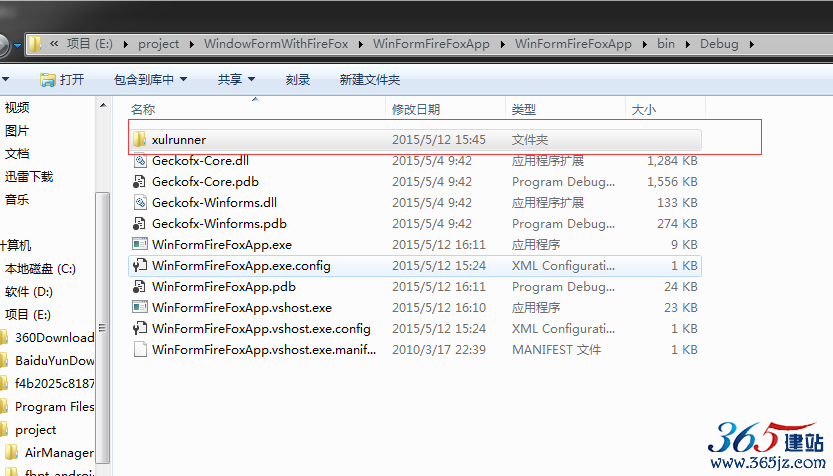The height and width of the screenshot is (476, 833).
Task: Select 项目 (E:) in navigation pane
Action: [x=28, y=314]
